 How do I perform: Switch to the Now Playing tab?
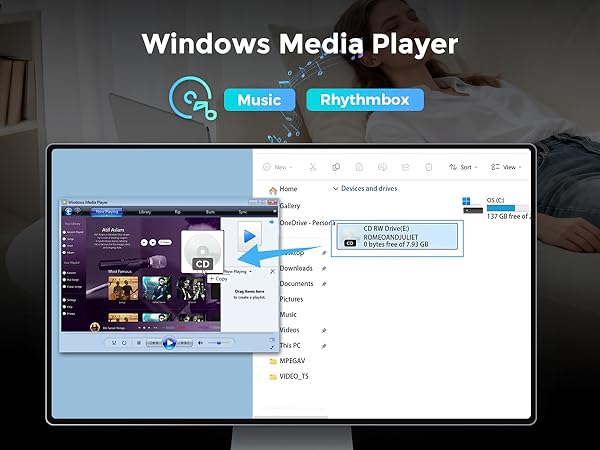click(x=107, y=212)
